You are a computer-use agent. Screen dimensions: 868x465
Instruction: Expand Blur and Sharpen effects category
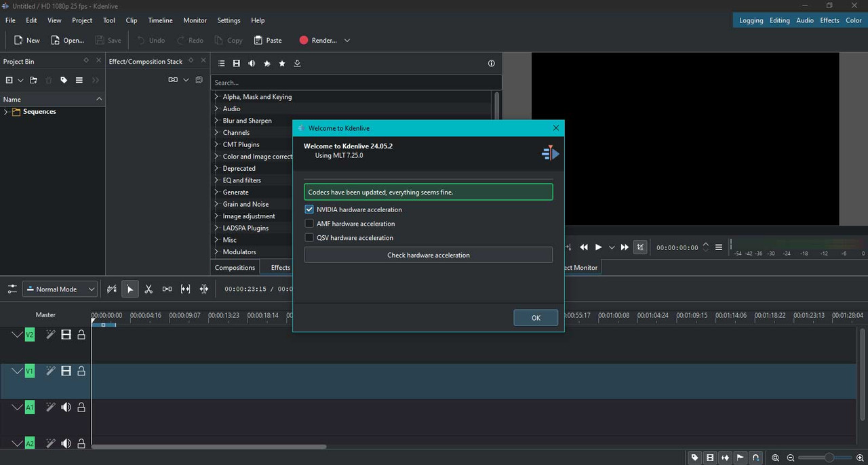216,121
